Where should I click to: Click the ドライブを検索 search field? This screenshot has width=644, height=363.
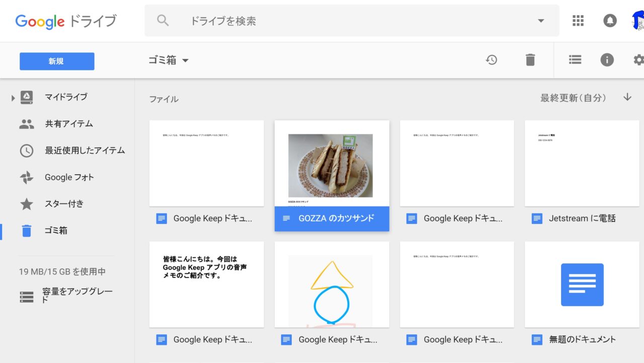point(352,21)
